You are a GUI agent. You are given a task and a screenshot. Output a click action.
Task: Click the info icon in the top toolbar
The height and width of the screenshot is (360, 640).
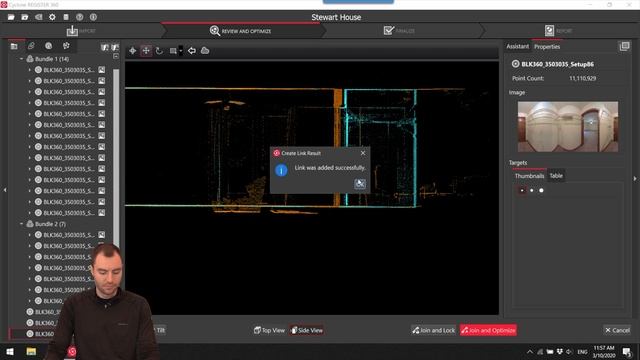tap(93, 17)
